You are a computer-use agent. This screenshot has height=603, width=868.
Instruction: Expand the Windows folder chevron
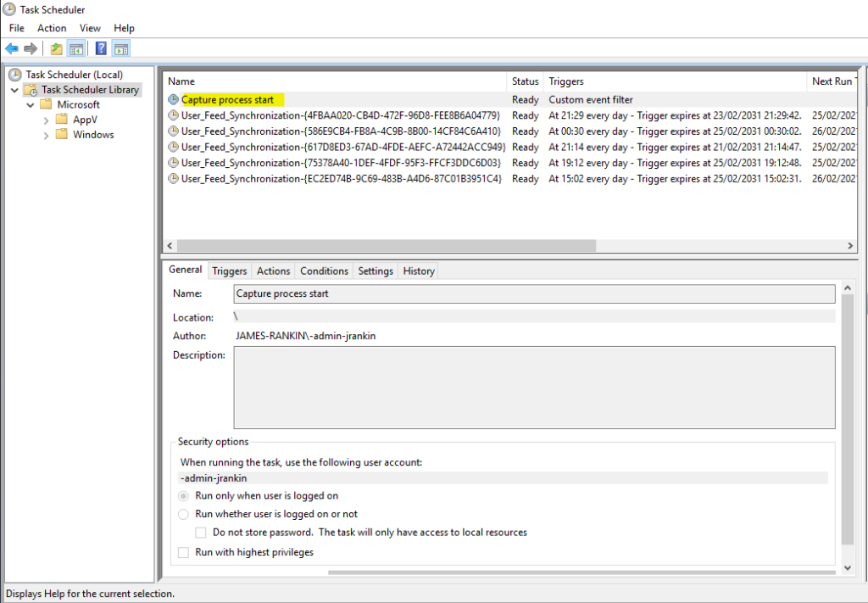tap(47, 135)
